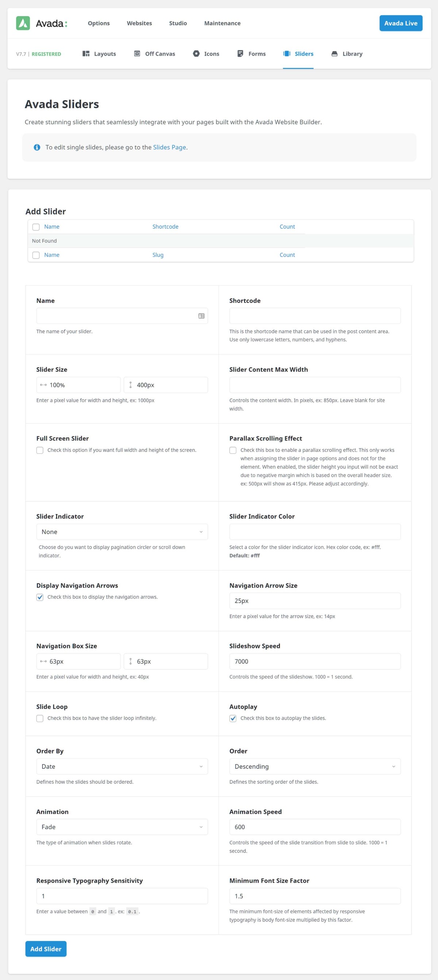Disable the Autoplay checkbox
Viewport: 438px width, 980px height.
tap(233, 718)
